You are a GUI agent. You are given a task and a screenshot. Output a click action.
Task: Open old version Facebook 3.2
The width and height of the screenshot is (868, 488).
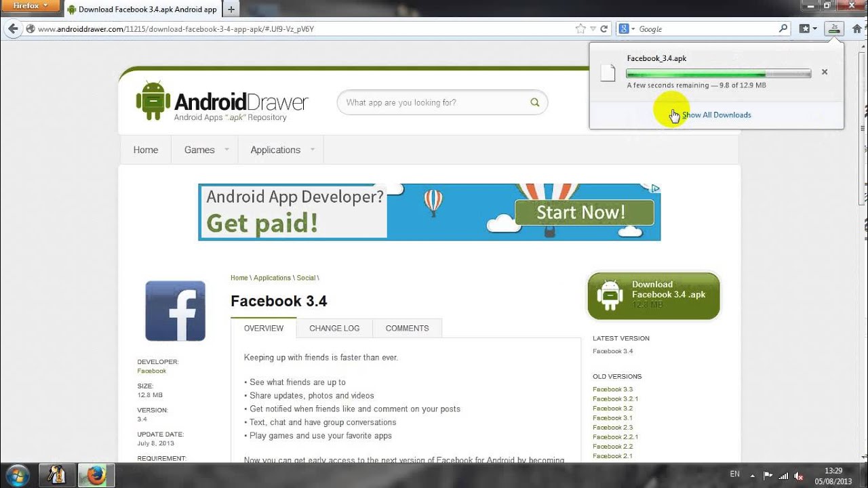tap(612, 408)
